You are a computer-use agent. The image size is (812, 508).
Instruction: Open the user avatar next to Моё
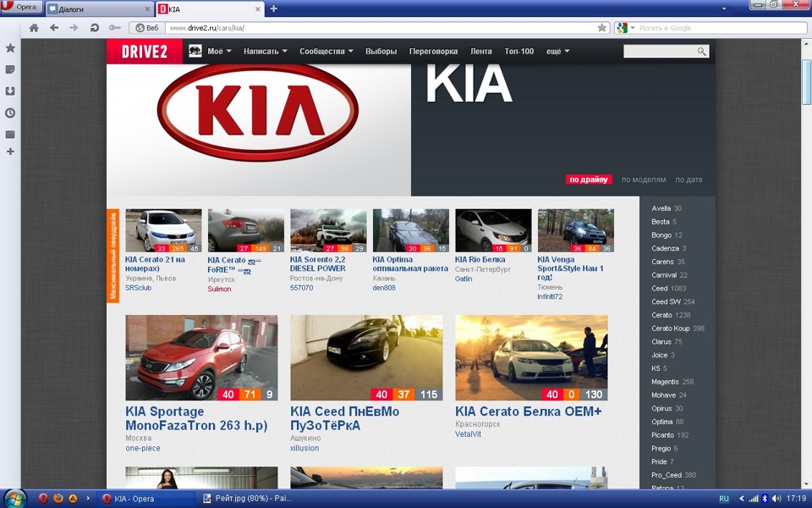[x=195, y=51]
